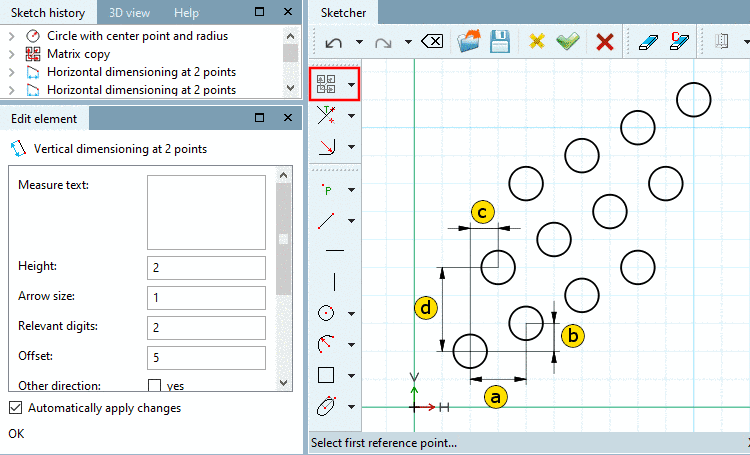
Task: Click the mirror book icon in toolbar
Action: point(722,41)
